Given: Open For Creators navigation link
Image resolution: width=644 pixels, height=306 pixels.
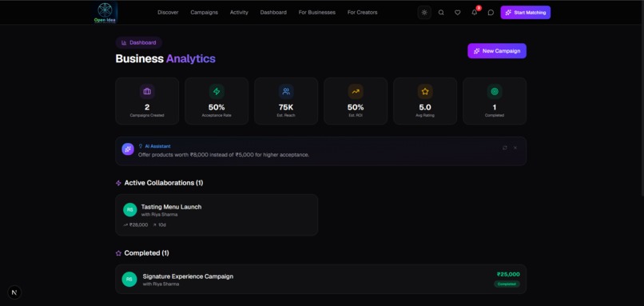Looking at the screenshot, I should [x=362, y=12].
